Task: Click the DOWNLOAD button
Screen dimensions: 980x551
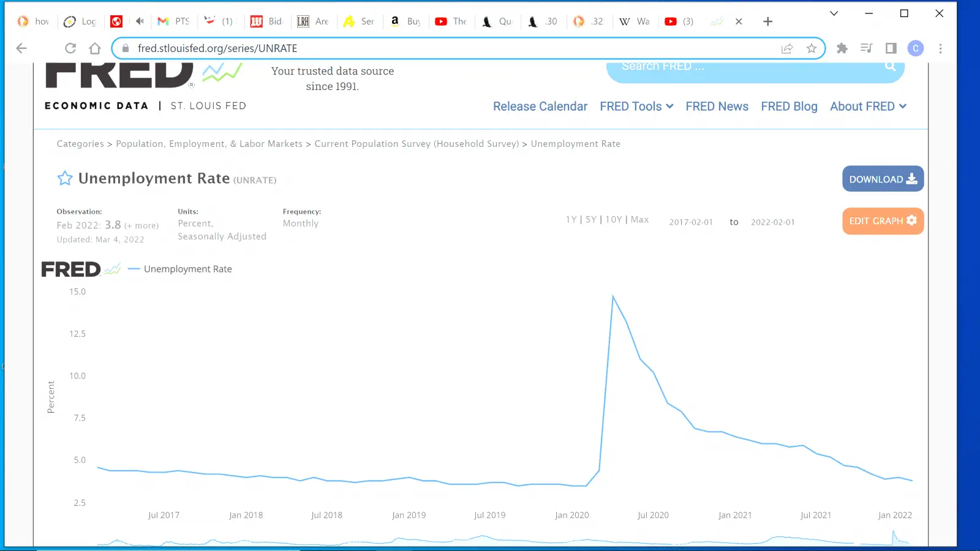Action: click(x=883, y=179)
